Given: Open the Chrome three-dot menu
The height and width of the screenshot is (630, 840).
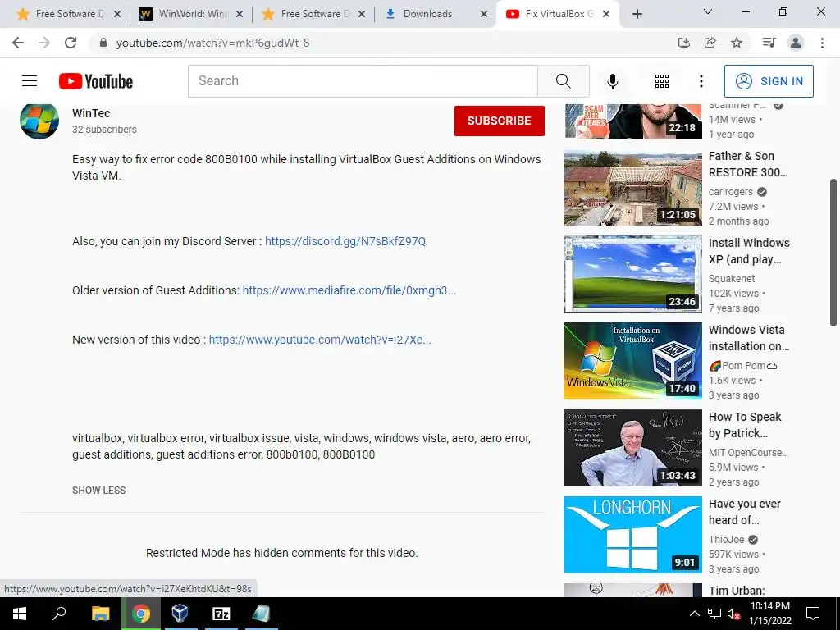Looking at the screenshot, I should coord(822,43).
